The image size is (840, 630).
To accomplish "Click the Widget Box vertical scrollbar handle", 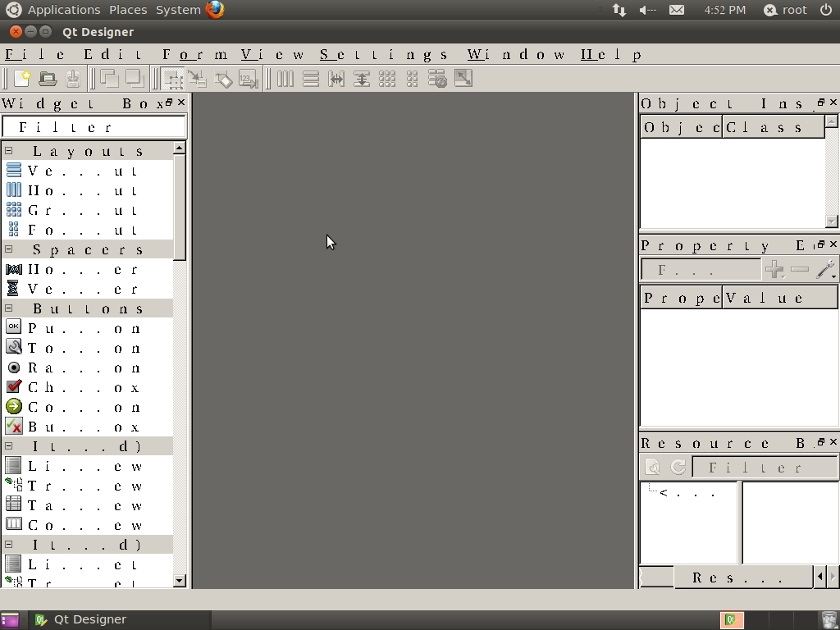I will tap(180, 207).
